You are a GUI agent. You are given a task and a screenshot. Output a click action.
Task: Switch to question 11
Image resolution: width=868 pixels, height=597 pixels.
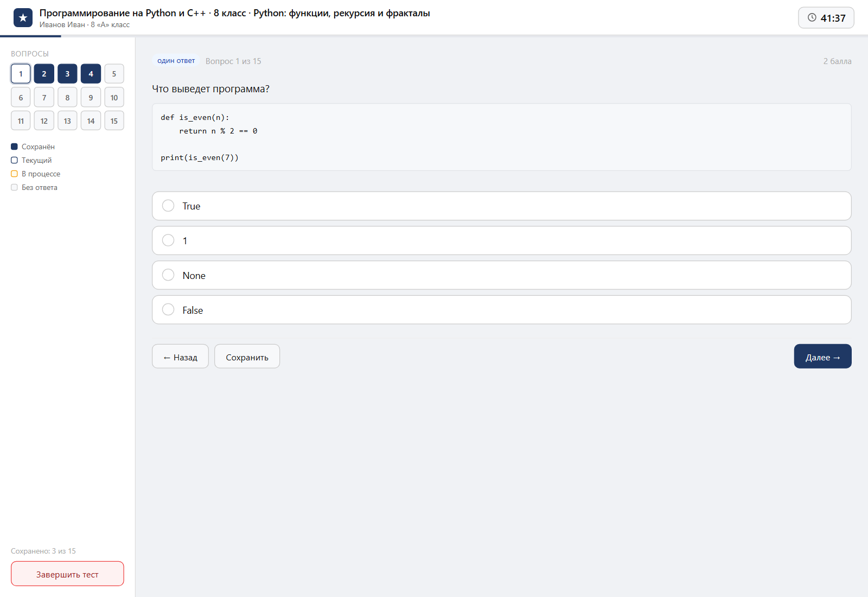tap(21, 121)
